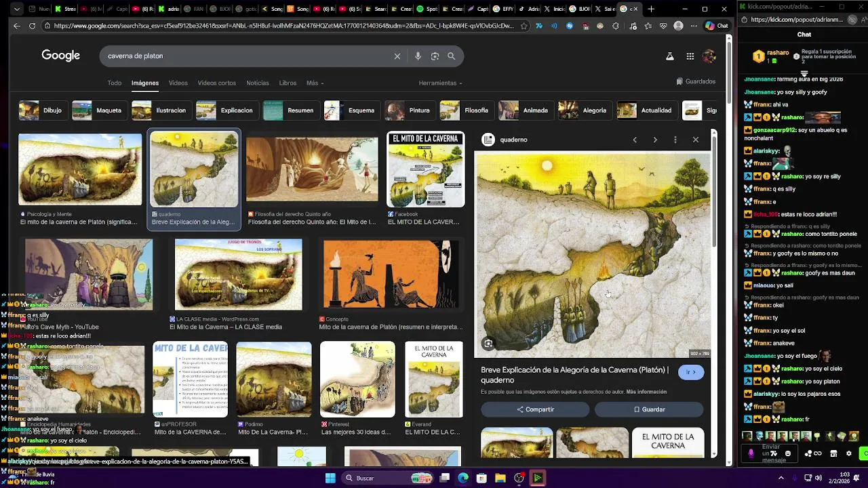Open Windows Start menu
Screen dimensions: 868x488
tap(330, 478)
